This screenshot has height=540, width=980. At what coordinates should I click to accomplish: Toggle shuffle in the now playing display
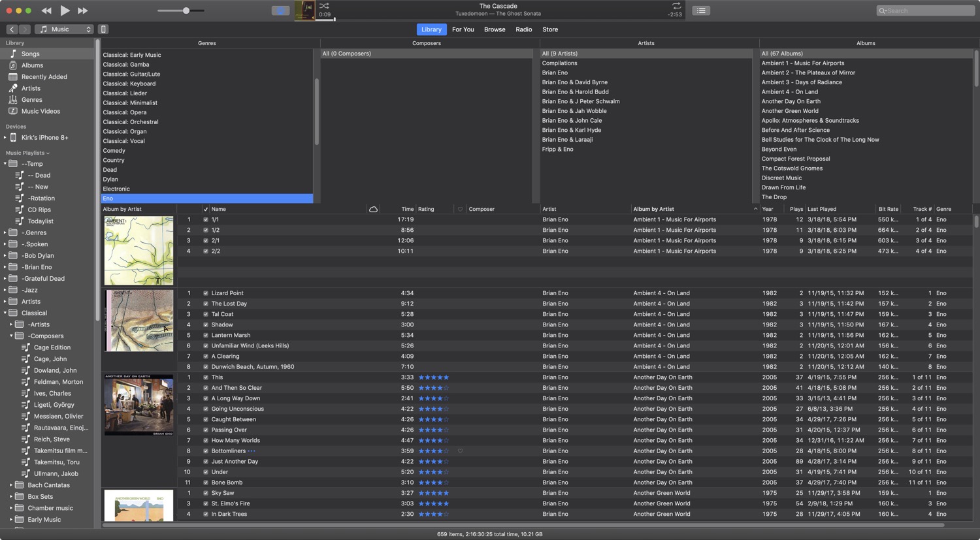coord(324,6)
